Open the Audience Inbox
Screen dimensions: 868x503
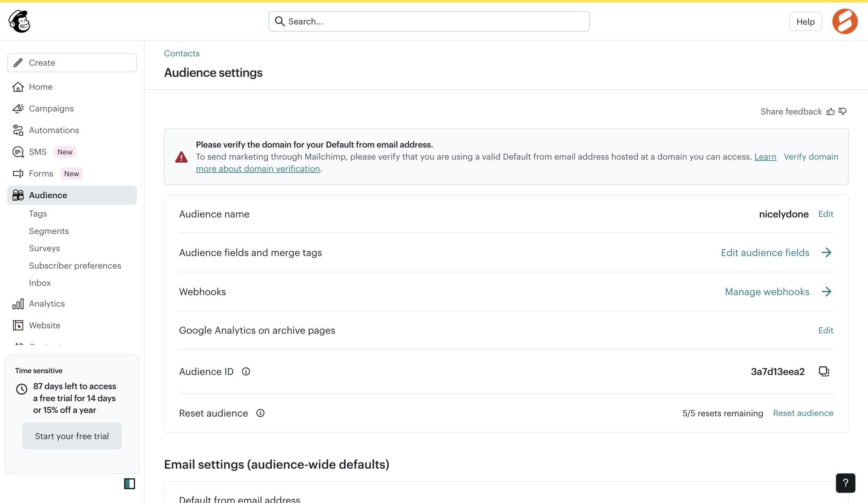click(40, 283)
